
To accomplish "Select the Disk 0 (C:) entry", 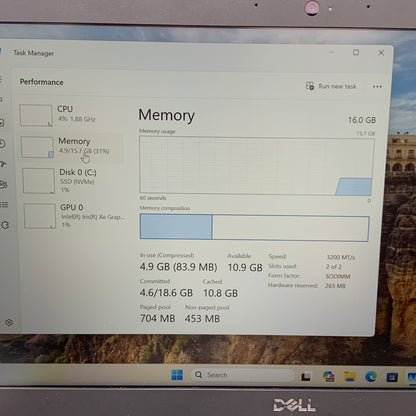I will (72, 181).
